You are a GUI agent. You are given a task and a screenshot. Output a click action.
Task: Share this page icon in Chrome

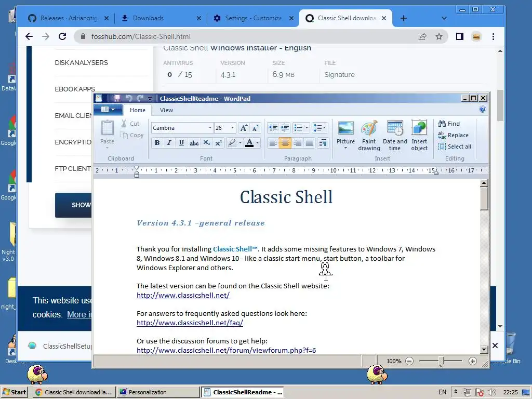point(422,36)
